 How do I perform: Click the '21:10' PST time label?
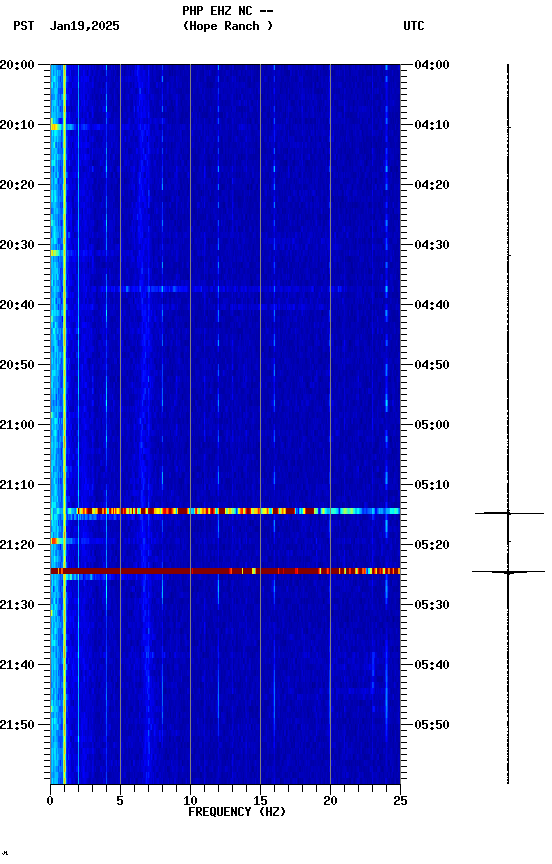click(17, 485)
